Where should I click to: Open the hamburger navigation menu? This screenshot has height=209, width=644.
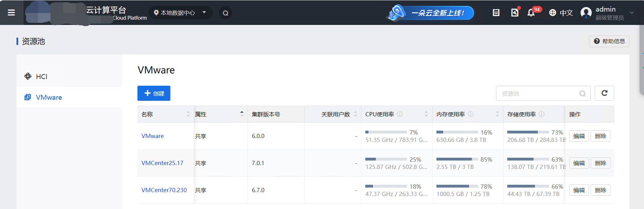[x=11, y=13]
